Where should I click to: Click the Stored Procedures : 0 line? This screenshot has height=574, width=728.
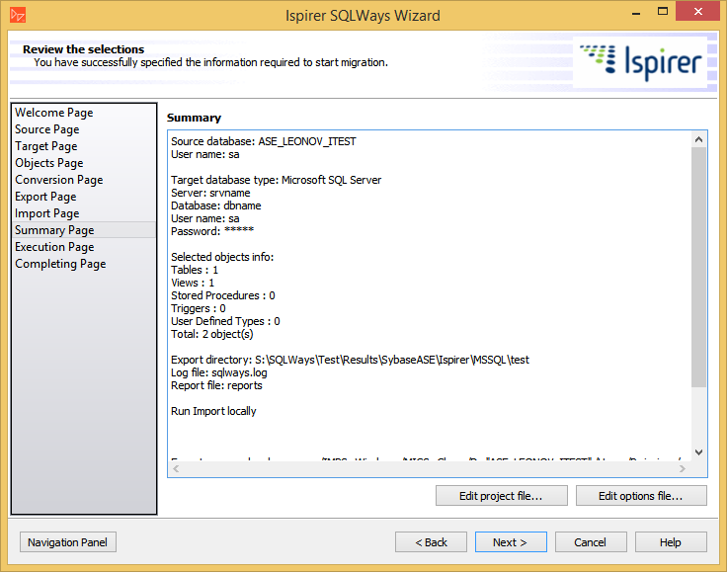pos(223,295)
